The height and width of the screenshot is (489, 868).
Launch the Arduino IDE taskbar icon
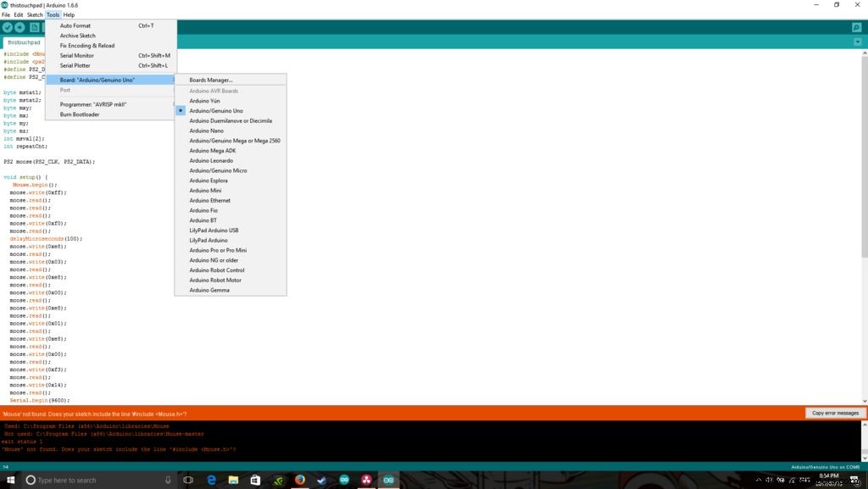click(x=388, y=480)
